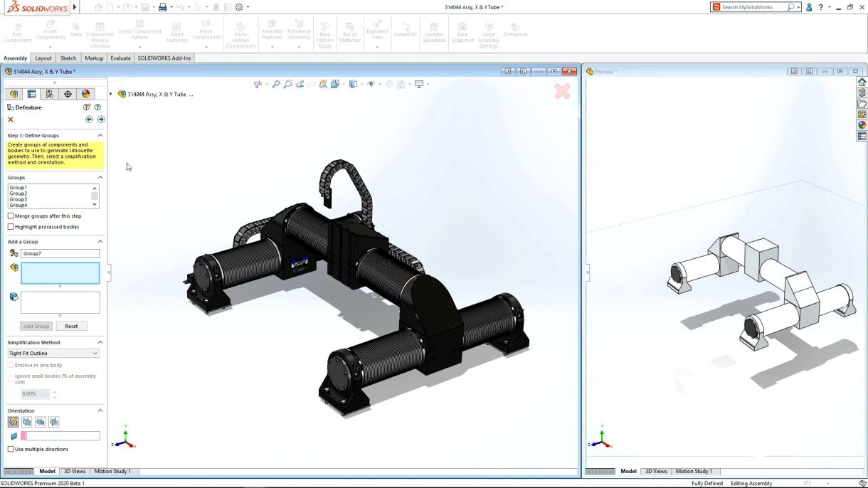Viewport: 868px width, 488px height.
Task: Click the Print icon in title toolbar
Action: tap(162, 7)
